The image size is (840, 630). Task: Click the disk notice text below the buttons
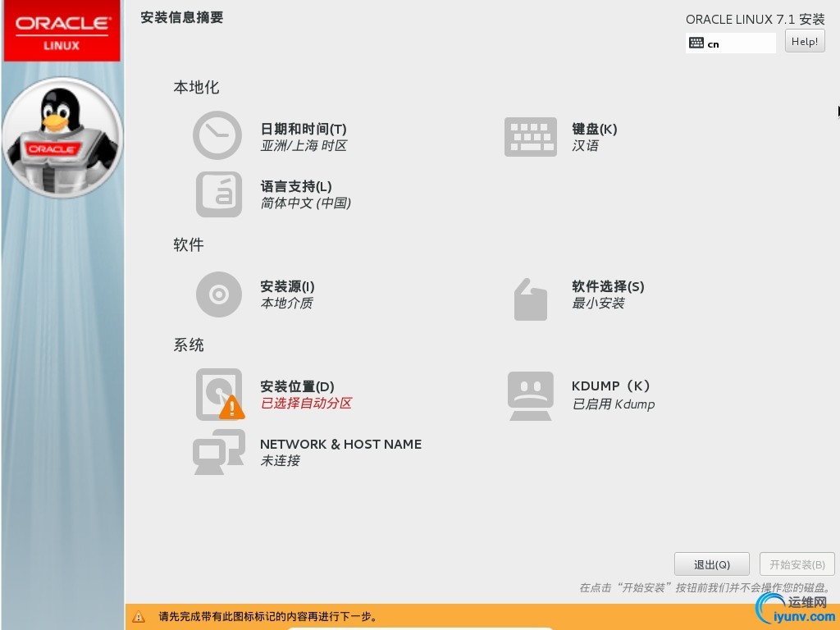point(705,588)
